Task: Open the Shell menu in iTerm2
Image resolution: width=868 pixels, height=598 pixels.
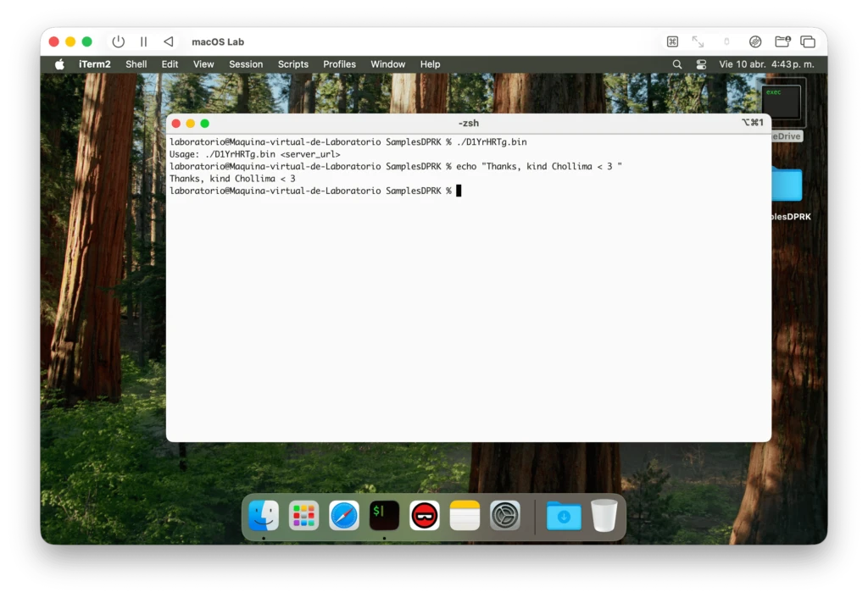Action: point(136,64)
